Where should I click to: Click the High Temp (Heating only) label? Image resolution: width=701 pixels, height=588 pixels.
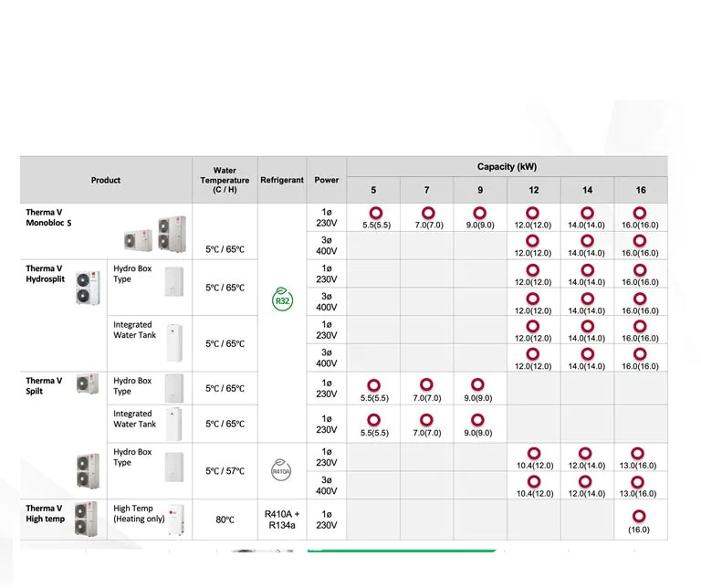(134, 513)
